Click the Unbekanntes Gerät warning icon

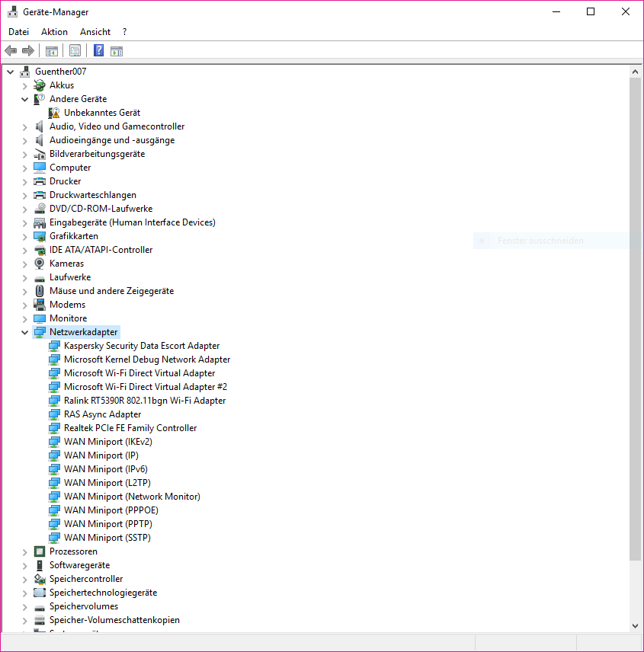click(54, 113)
